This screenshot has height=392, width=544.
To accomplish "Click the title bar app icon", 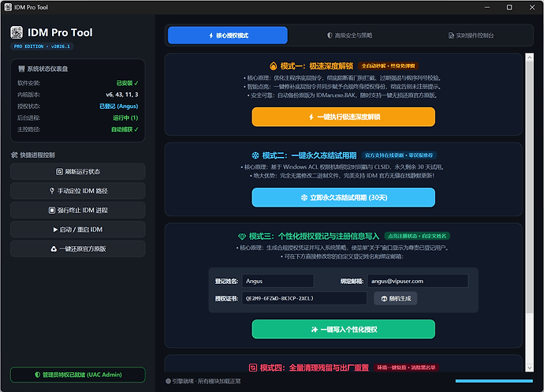I will pyautogui.click(x=8, y=7).
